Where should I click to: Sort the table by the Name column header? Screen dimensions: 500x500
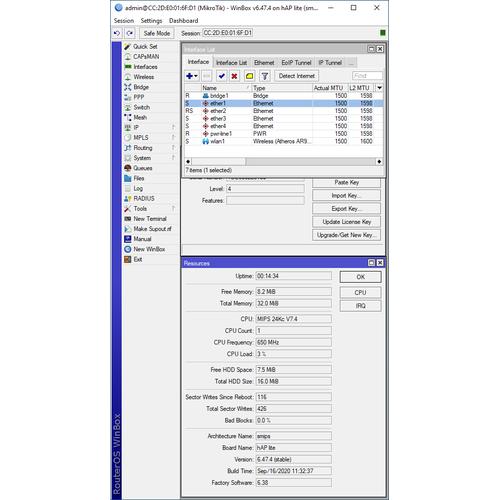click(x=226, y=88)
